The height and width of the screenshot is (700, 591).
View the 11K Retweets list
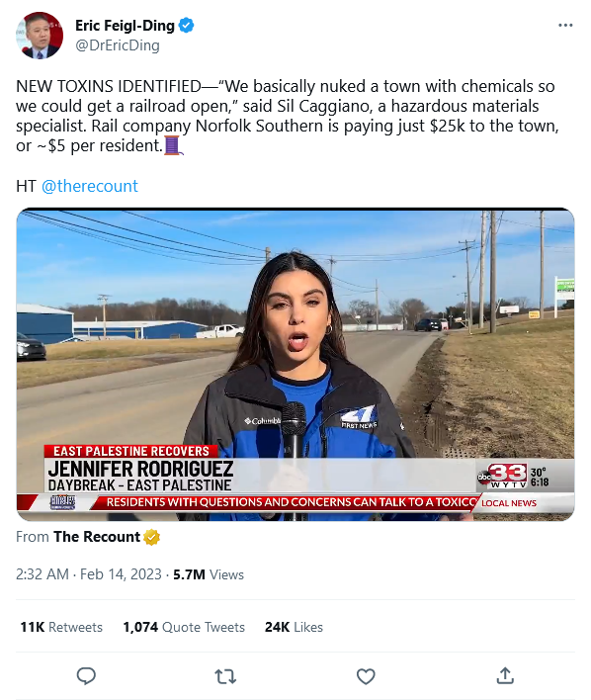(61, 627)
